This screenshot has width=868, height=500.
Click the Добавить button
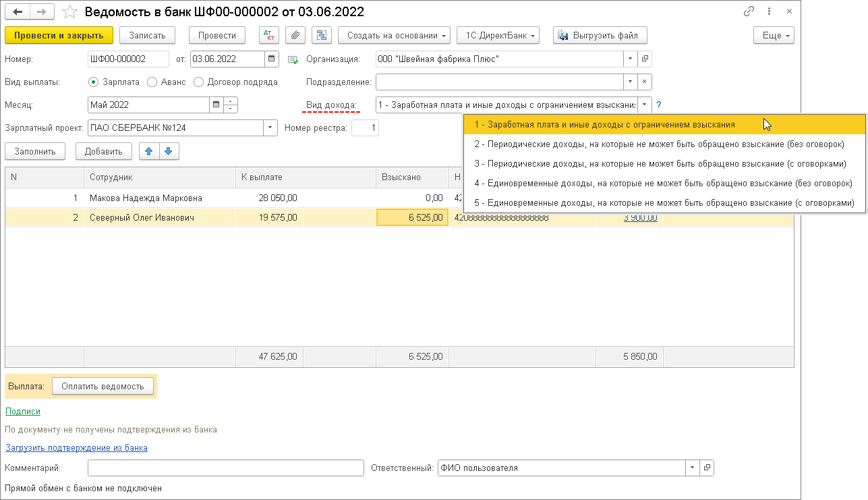click(x=104, y=151)
